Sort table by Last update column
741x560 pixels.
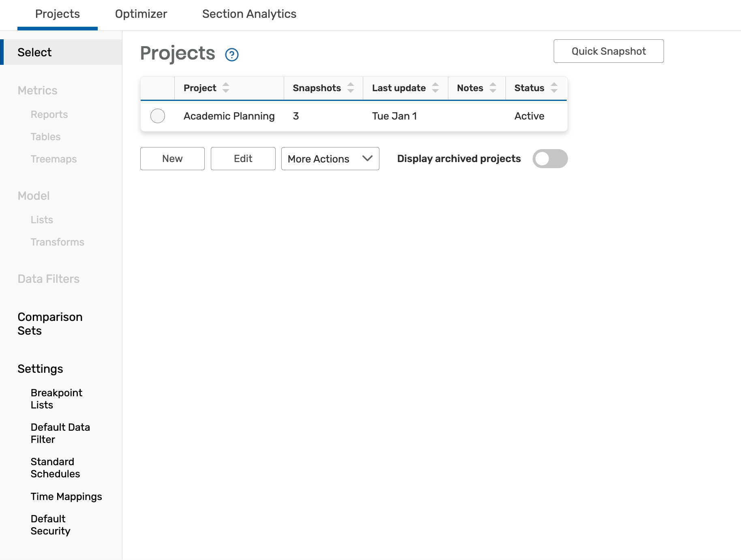point(435,88)
